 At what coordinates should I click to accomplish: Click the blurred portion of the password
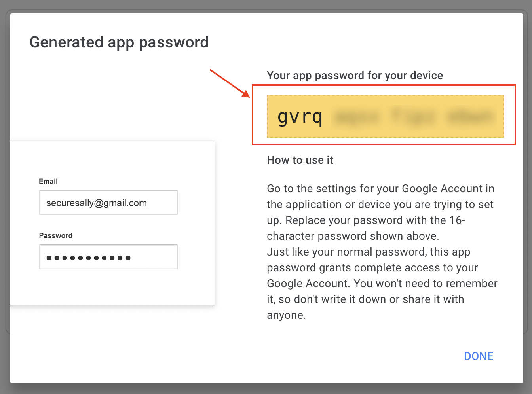coord(414,116)
